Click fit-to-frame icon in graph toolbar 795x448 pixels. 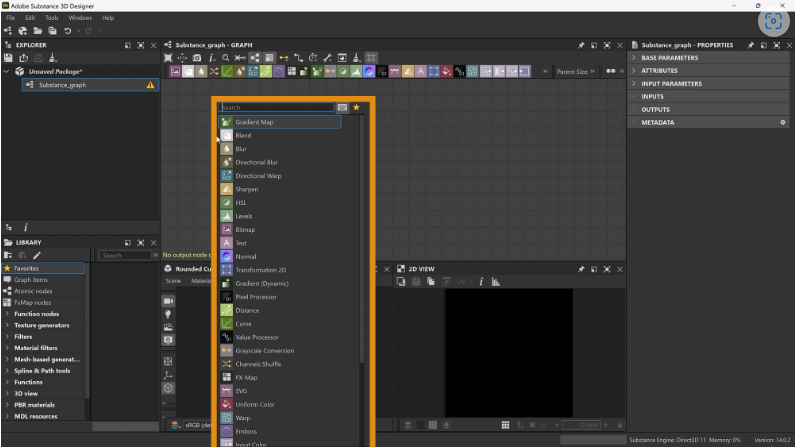click(x=168, y=58)
